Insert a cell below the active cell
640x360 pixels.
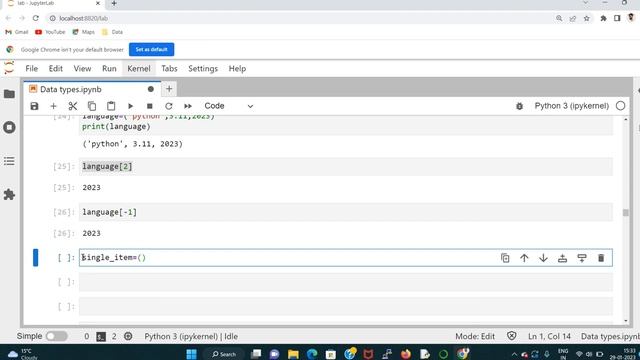tap(582, 258)
